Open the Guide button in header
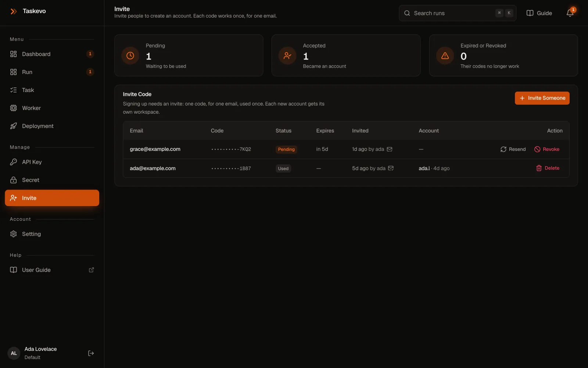The image size is (588, 368). 539,13
